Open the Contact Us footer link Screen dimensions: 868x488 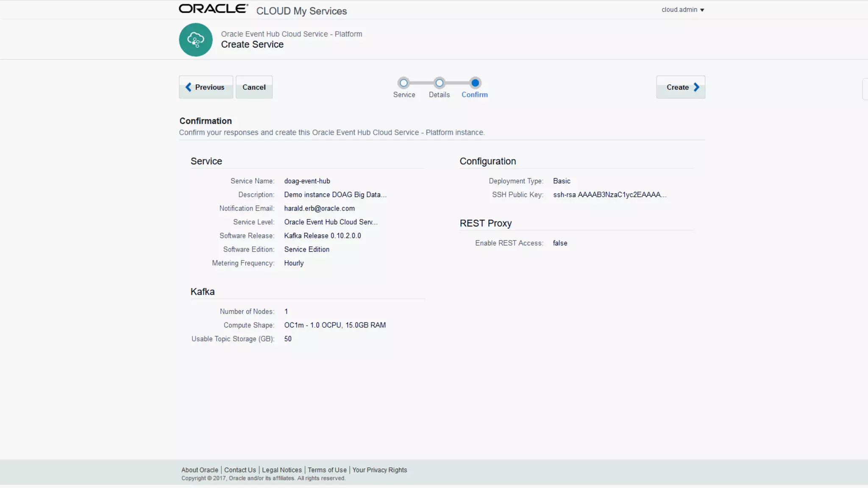click(240, 470)
